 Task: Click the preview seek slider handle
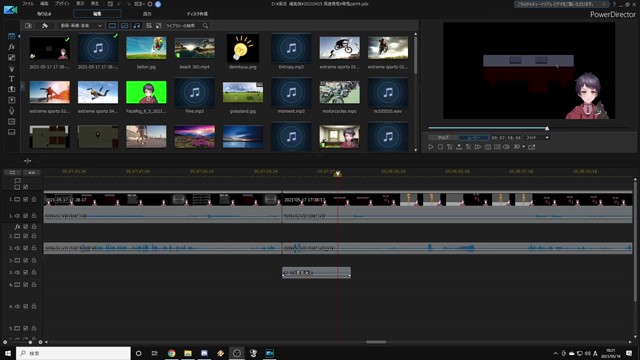coord(547,129)
